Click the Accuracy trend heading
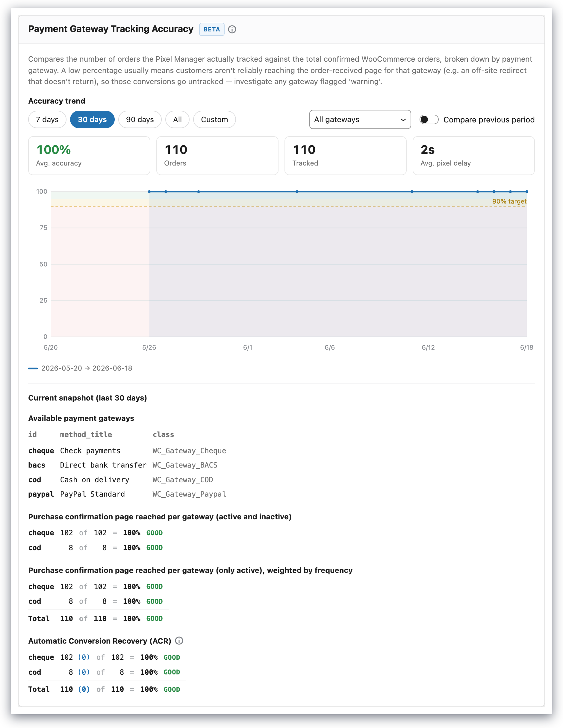 57,101
